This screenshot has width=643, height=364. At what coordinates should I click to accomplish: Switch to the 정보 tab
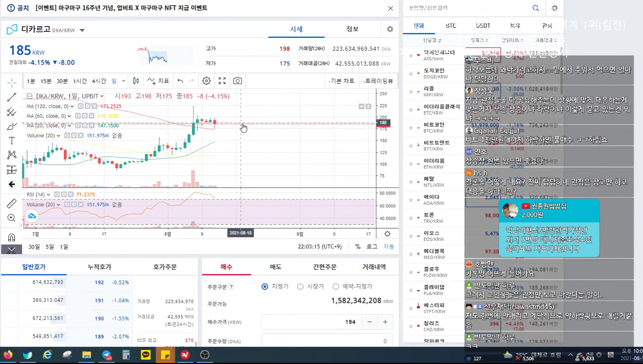352,29
